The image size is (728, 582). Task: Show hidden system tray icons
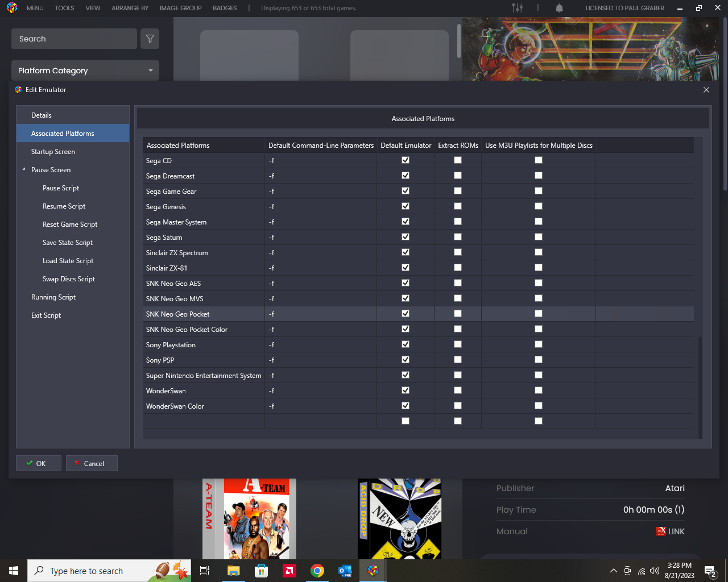click(613, 571)
